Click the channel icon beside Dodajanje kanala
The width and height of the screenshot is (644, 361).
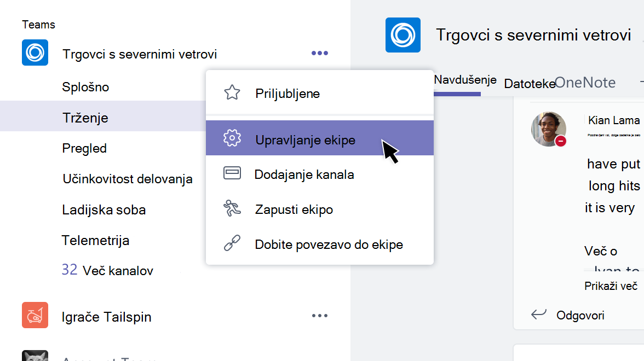232,173
